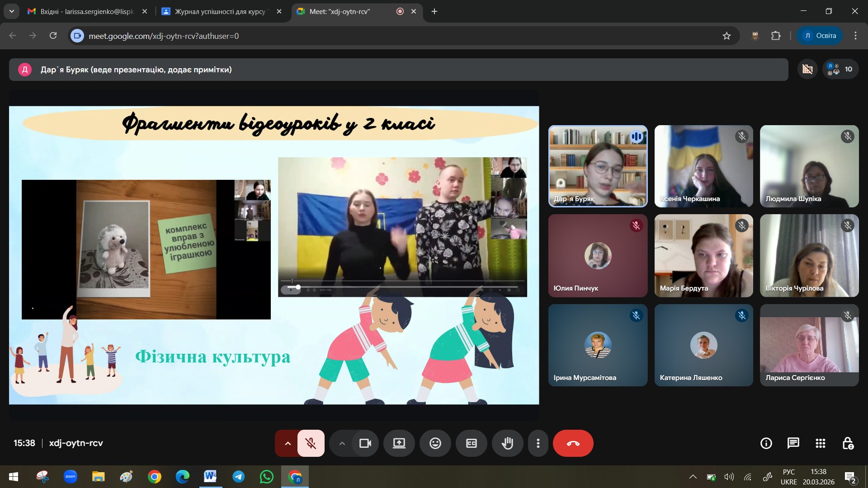Toggle the camera on or off
The image size is (868, 488).
click(365, 443)
